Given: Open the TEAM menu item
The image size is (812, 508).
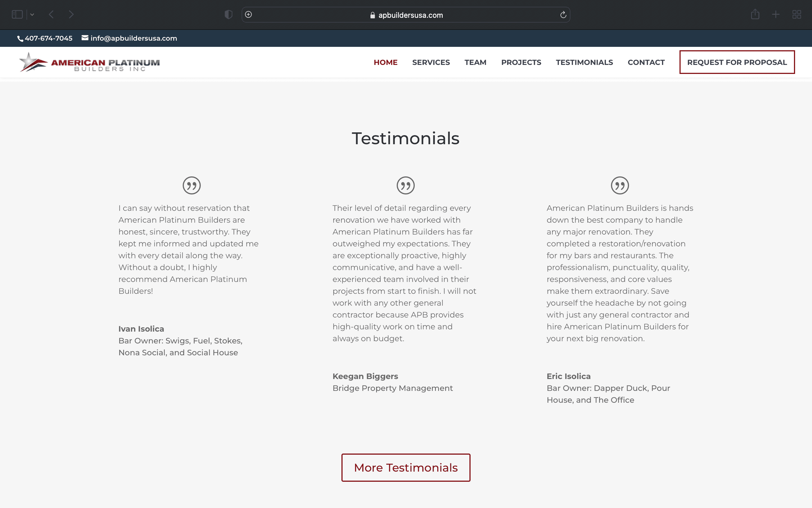Looking at the screenshot, I should pos(475,62).
